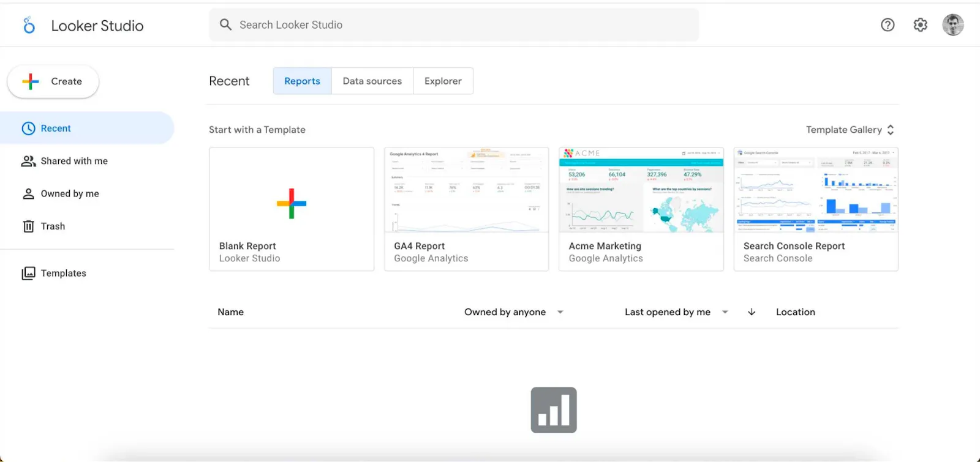Open the Search Console Report template thumbnail
Screen dimensions: 980x462
[816, 190]
